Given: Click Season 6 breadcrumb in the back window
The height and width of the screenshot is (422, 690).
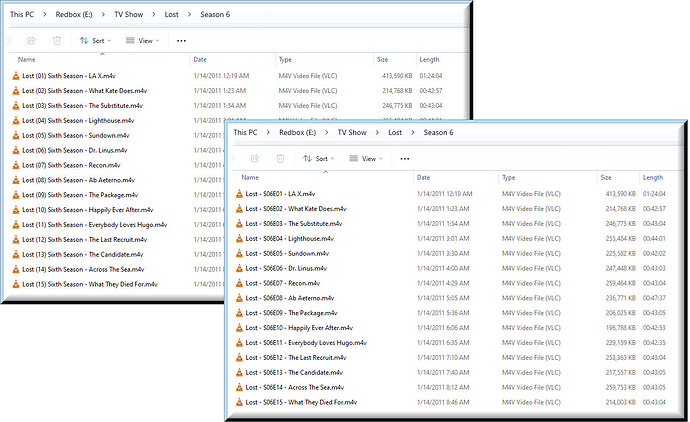Looking at the screenshot, I should (215, 14).
